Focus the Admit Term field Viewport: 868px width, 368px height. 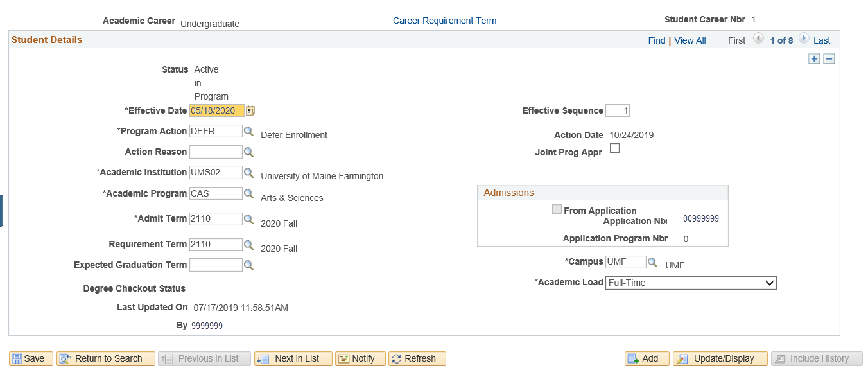coord(216,219)
